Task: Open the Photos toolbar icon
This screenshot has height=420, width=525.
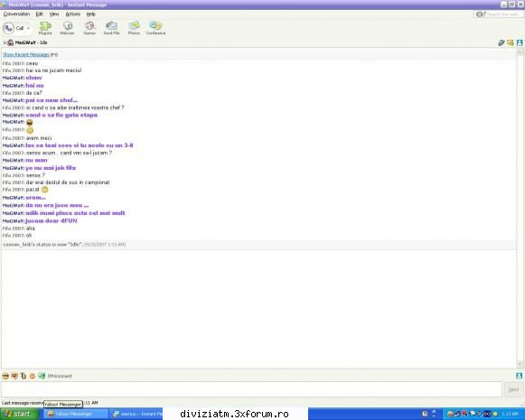Action: tap(134, 28)
